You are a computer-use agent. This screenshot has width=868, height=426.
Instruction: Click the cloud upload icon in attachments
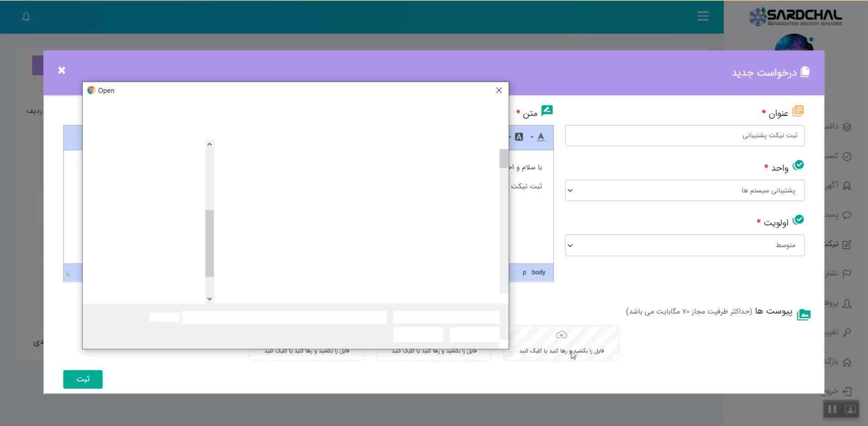[561, 335]
